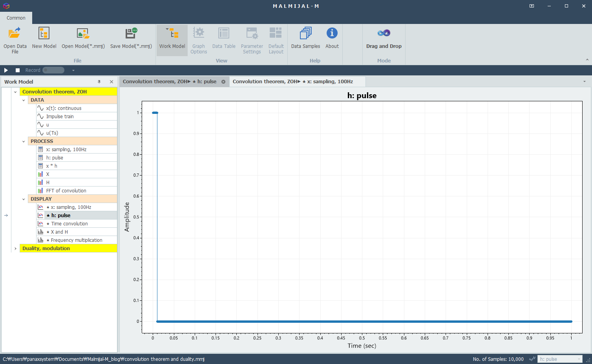Save Model (*.mmj) file
The image size is (592, 364).
(131, 38)
